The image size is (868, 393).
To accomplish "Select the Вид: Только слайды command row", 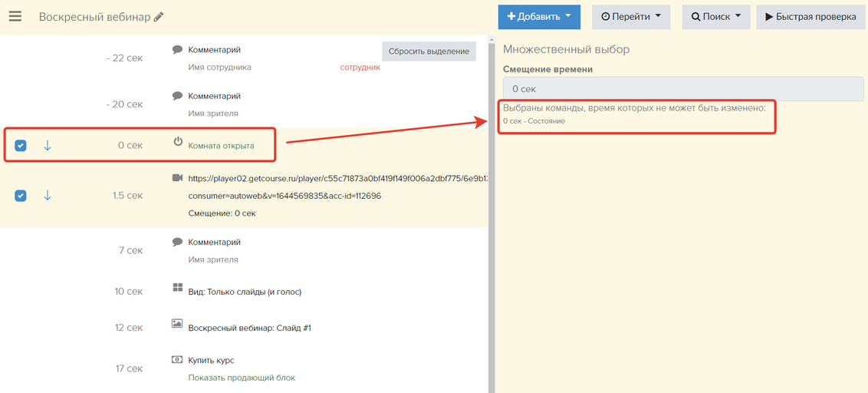I will click(x=245, y=292).
